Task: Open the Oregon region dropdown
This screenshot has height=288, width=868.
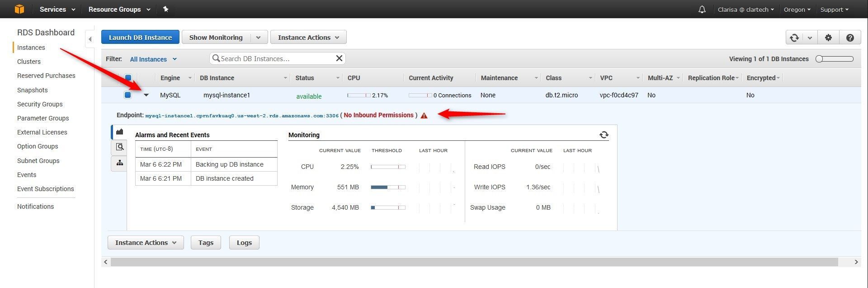Action: tap(797, 10)
